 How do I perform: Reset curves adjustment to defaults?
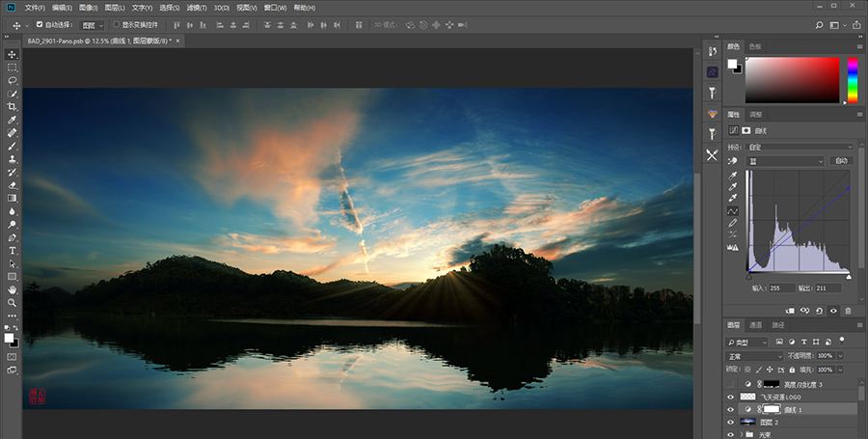tap(819, 311)
